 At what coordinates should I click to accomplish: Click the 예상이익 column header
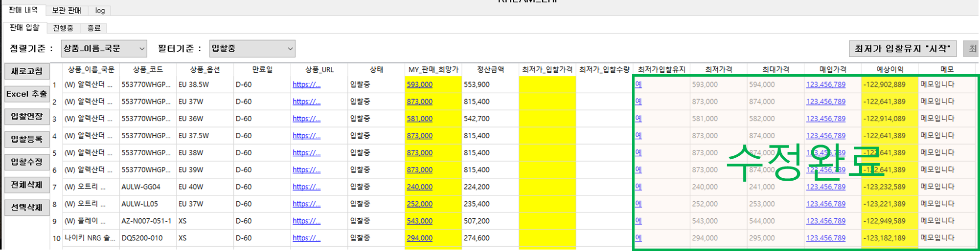click(889, 69)
